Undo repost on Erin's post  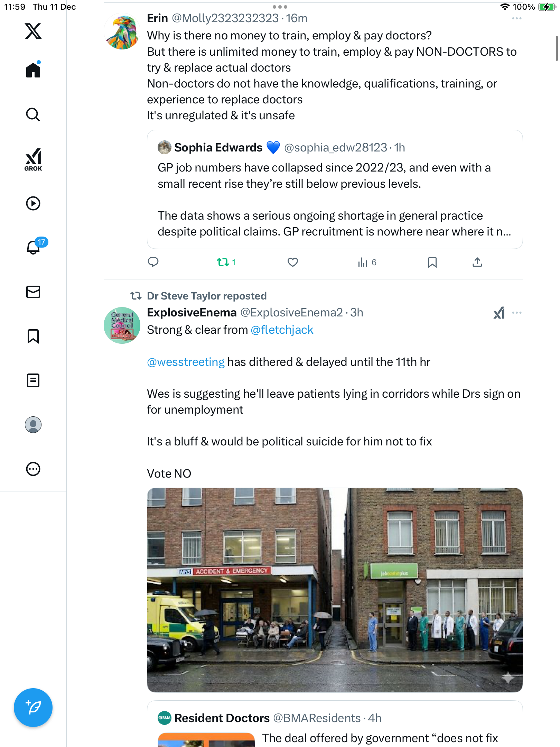tap(223, 262)
